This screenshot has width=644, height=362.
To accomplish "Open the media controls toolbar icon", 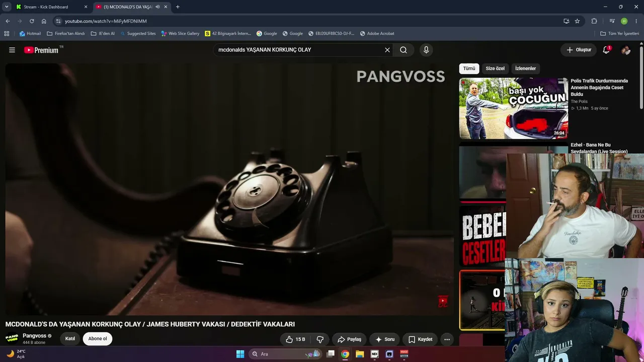I will click(612, 21).
